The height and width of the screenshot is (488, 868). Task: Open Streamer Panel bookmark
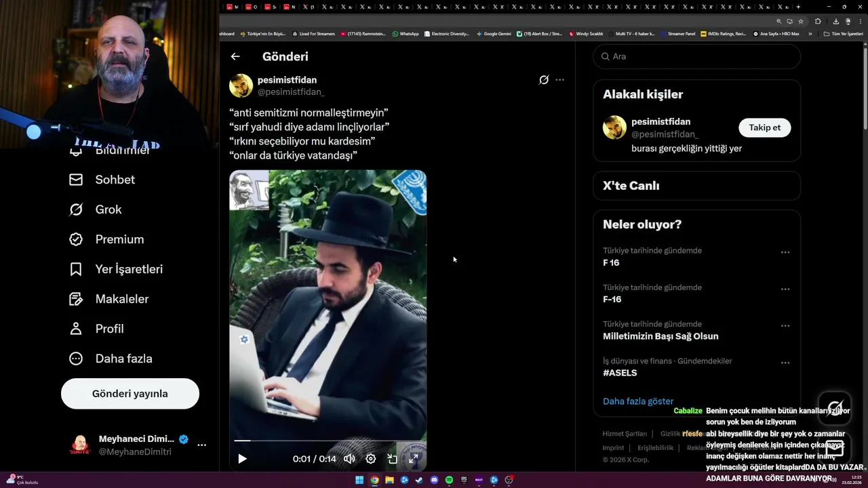[x=677, y=33]
